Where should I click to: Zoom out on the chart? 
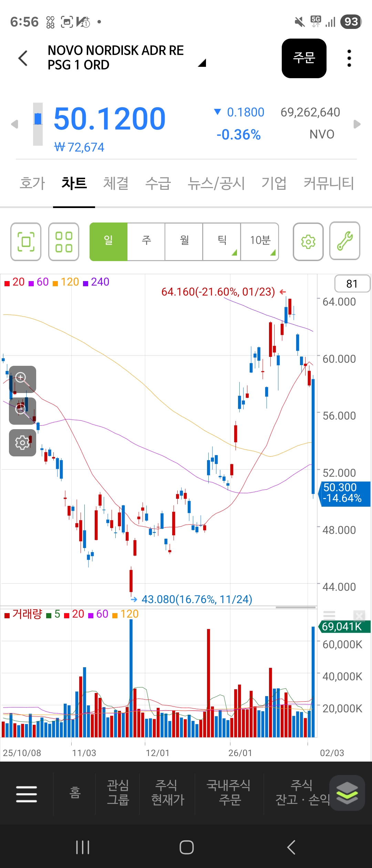[22, 411]
